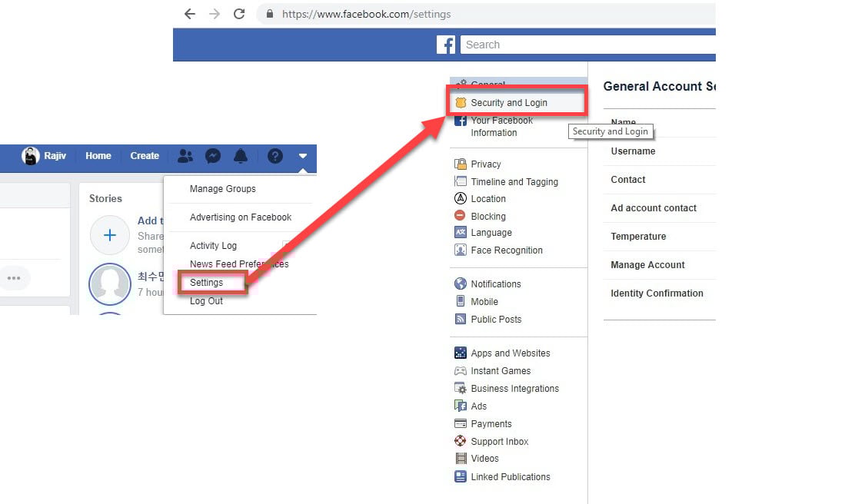855x504 pixels.
Task: Click the Home link in navbar
Action: click(x=98, y=156)
